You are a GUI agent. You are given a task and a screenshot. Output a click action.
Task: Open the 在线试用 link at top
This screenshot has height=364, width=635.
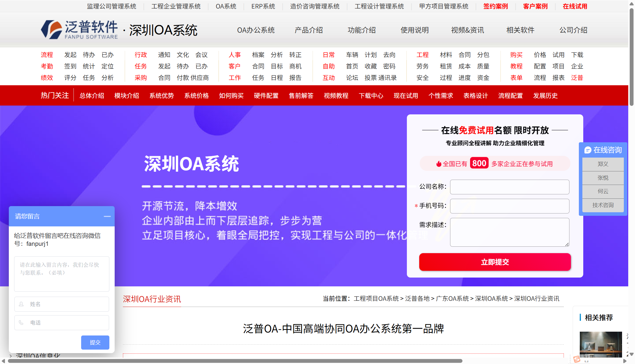pyautogui.click(x=575, y=6)
